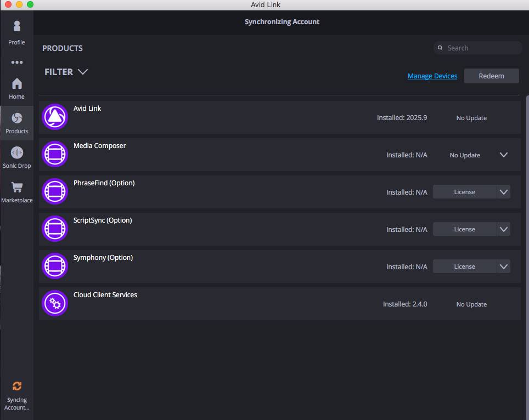This screenshot has width=529, height=420.
Task: Click 'Installed: N/A' on ScriptSync row
Action: point(407,229)
